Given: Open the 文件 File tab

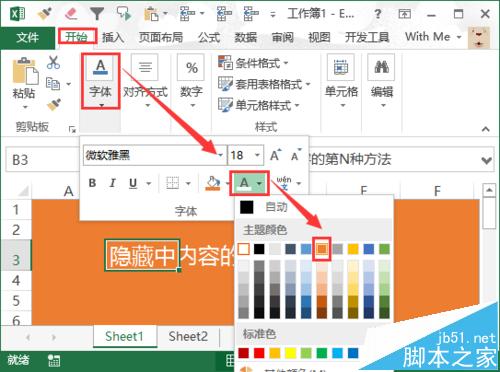Looking at the screenshot, I should (x=28, y=38).
